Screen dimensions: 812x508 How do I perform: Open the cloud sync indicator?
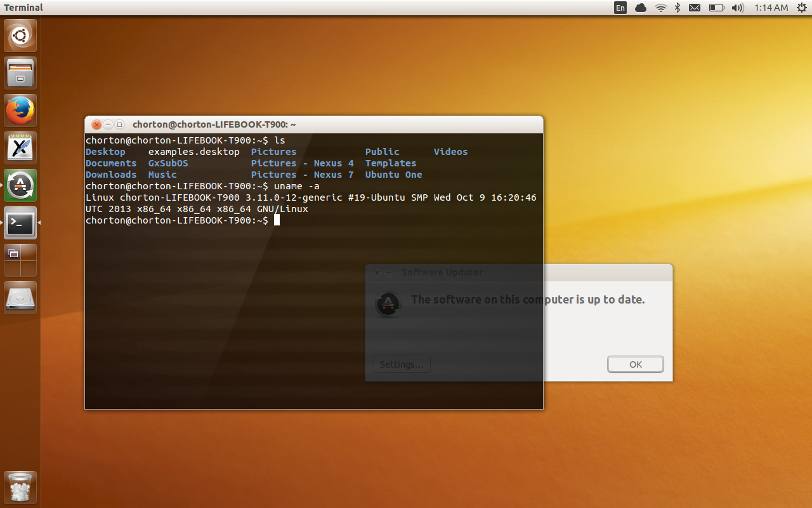[641, 8]
